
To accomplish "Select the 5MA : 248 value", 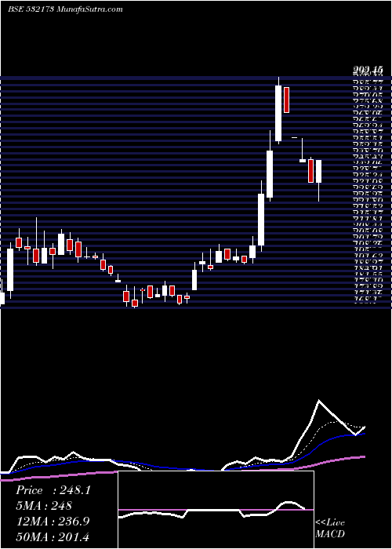I will click(x=44, y=506).
